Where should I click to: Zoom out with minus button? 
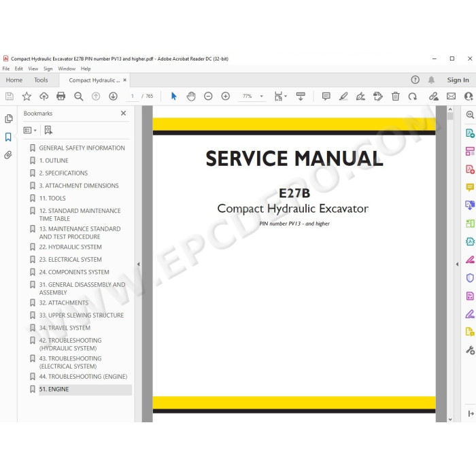click(x=208, y=97)
